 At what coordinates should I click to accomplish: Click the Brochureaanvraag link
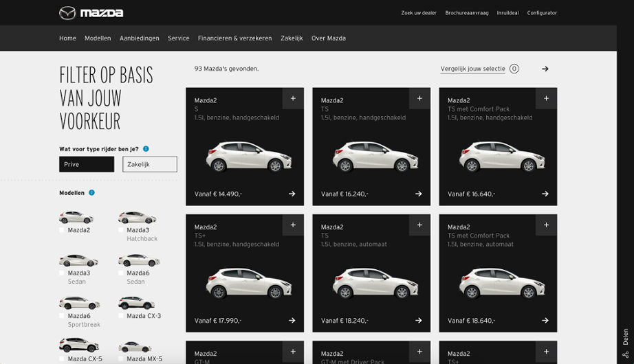(x=467, y=13)
